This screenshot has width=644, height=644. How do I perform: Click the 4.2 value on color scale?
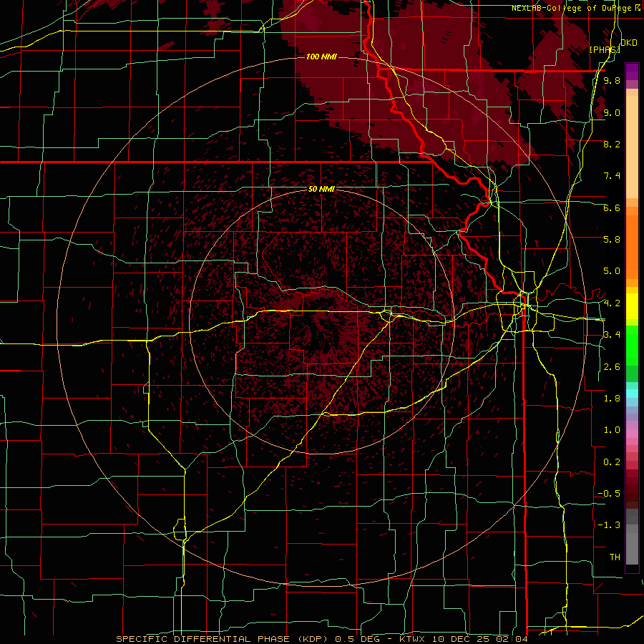(612, 303)
